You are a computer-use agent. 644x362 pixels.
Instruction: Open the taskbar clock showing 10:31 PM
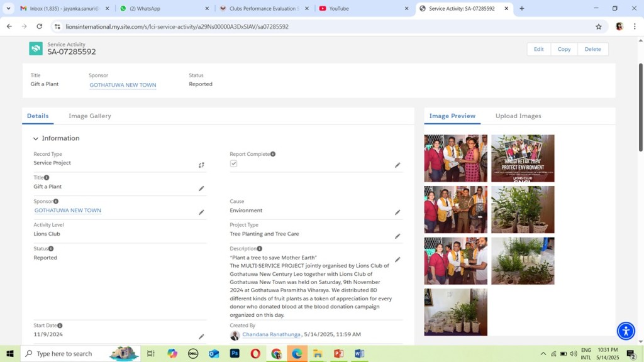tap(608, 353)
